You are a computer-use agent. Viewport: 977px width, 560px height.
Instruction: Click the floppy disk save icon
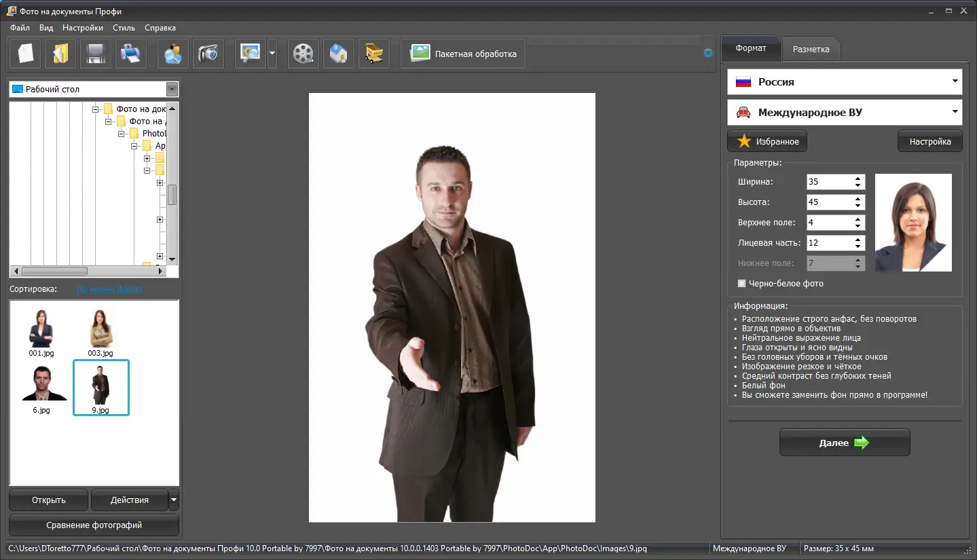96,54
